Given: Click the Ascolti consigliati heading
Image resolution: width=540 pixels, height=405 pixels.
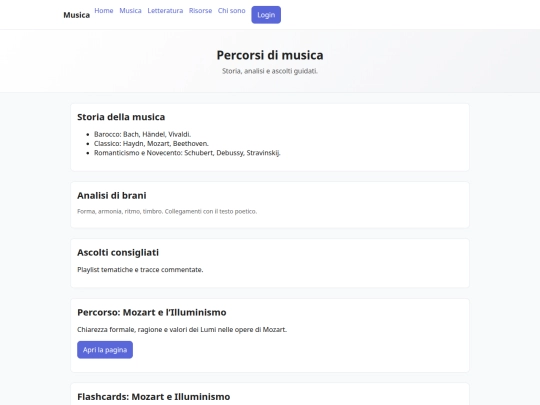Looking at the screenshot, I should pyautogui.click(x=118, y=253).
